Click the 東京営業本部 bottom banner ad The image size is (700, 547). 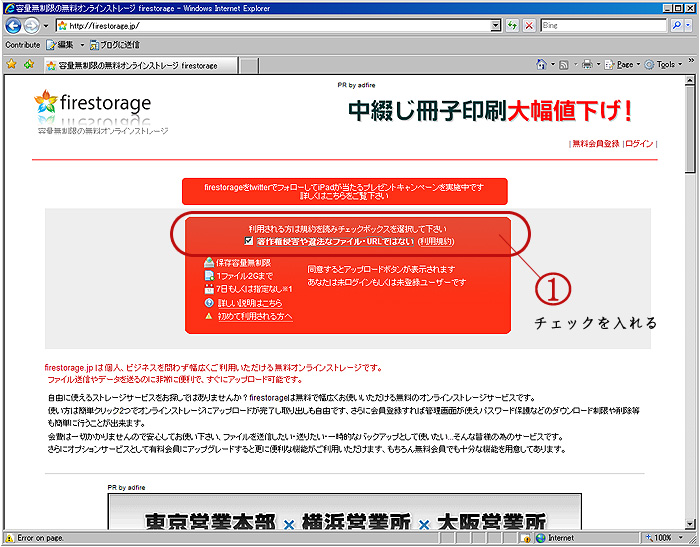[x=345, y=512]
